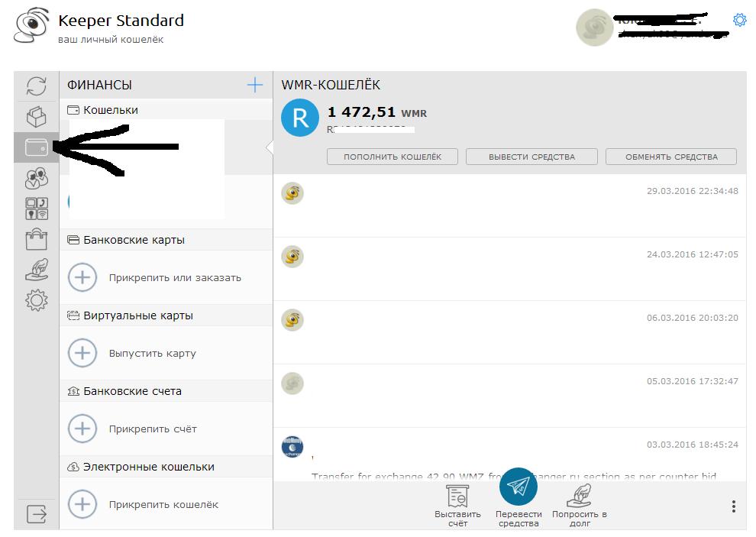Click avatar of the 24.03.2016 transaction
The height and width of the screenshot is (537, 756).
292,257
